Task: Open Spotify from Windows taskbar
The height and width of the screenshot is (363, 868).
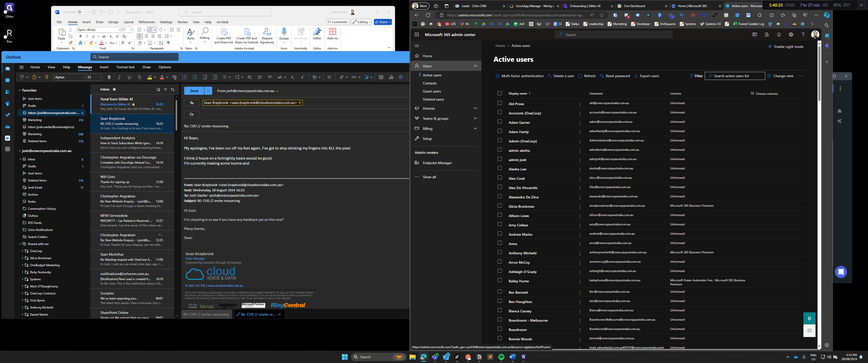Action: (x=501, y=357)
